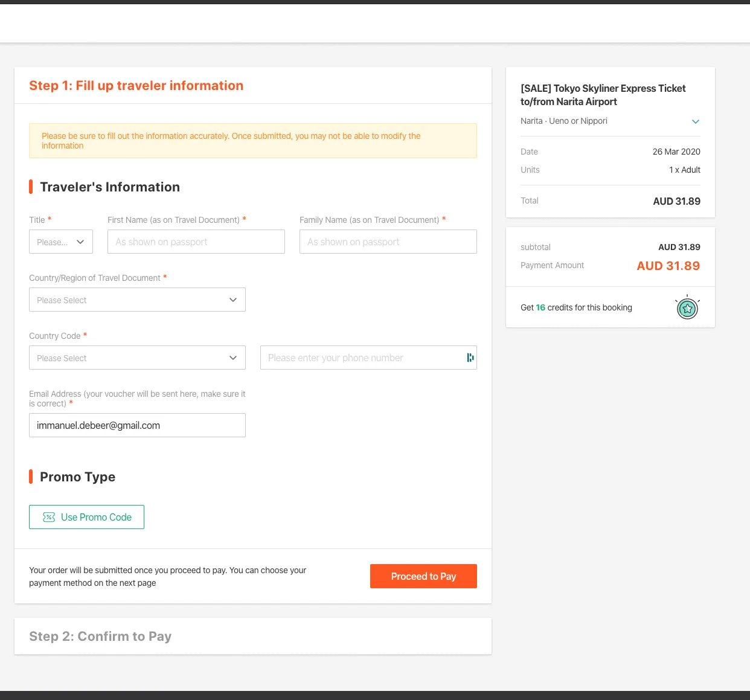Click the Step 2: Confirm to Pay header
Image resolution: width=750 pixels, height=700 pixels.
(x=100, y=636)
